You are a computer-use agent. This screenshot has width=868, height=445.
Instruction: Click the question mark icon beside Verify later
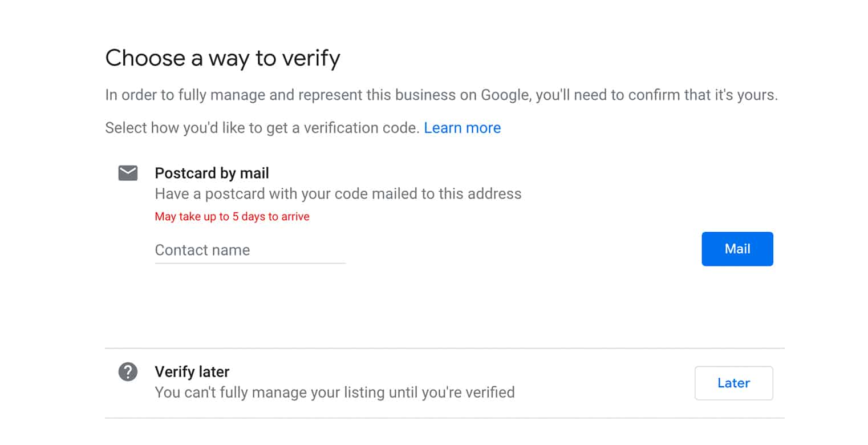pos(128,372)
